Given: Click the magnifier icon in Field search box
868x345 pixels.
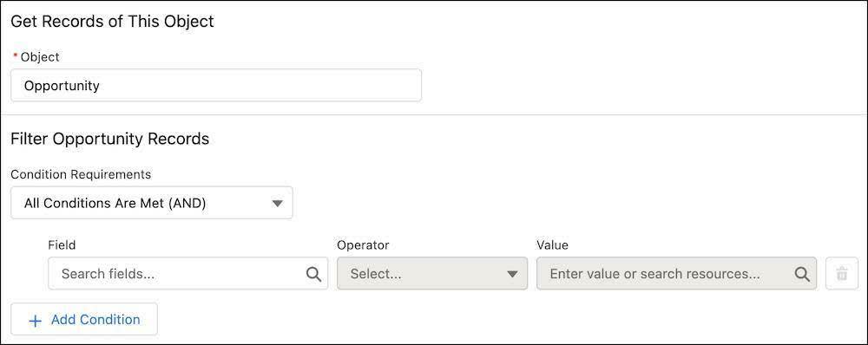Looking at the screenshot, I should [313, 274].
